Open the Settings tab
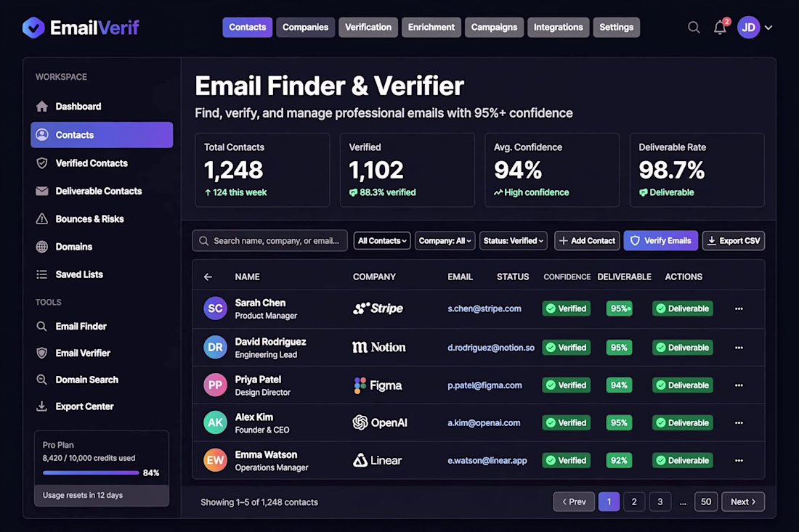 coord(616,28)
